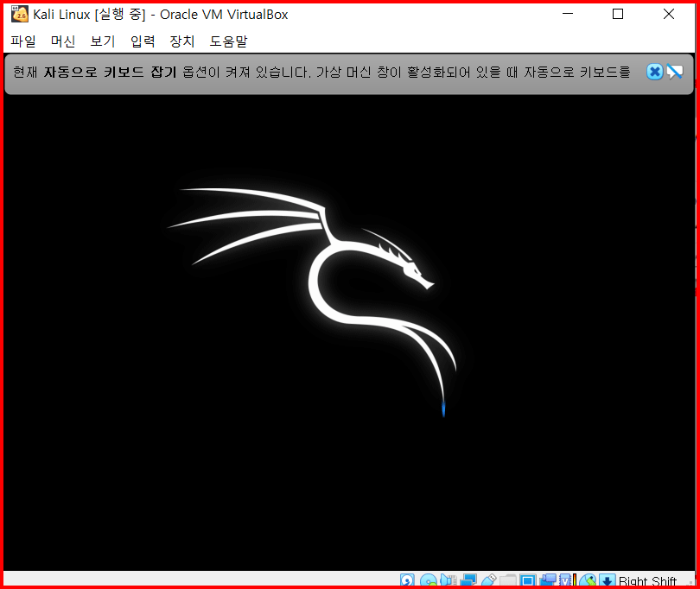
Task: Click the shared folders status icon
Action: (x=508, y=579)
